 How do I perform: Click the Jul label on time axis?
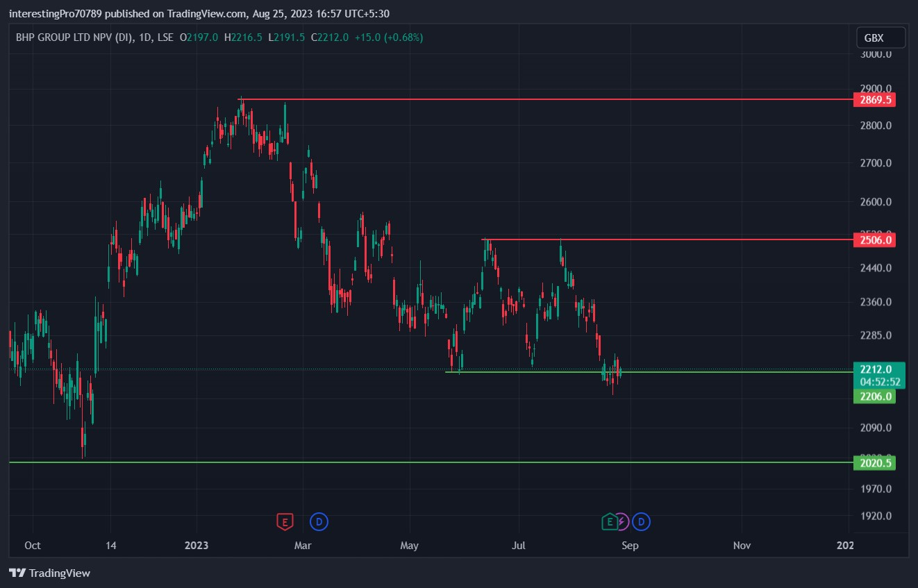pos(518,545)
